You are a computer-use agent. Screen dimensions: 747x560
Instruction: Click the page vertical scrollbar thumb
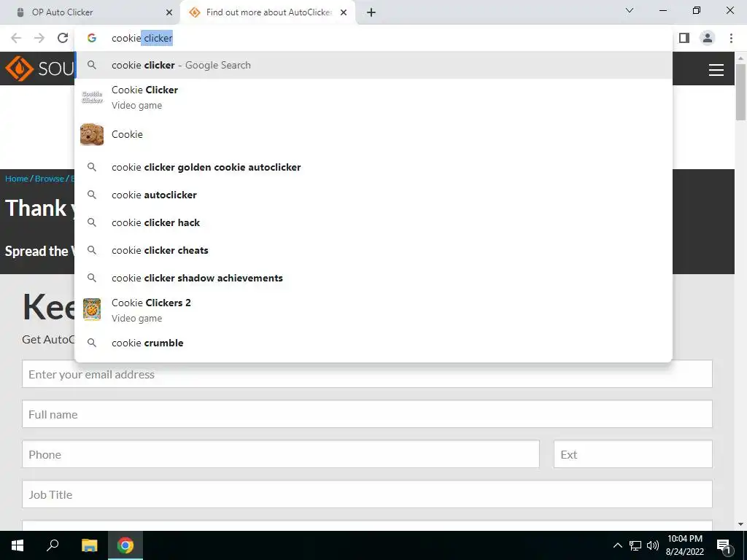pos(740,91)
